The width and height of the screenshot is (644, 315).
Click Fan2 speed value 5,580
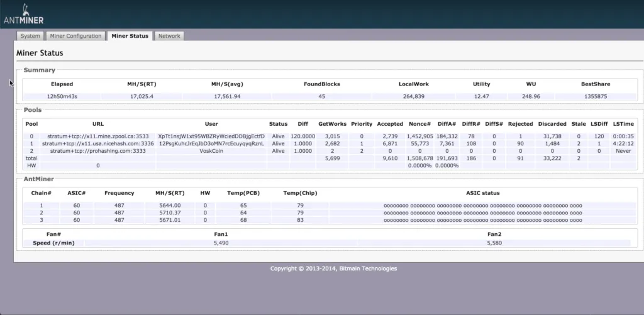point(494,243)
